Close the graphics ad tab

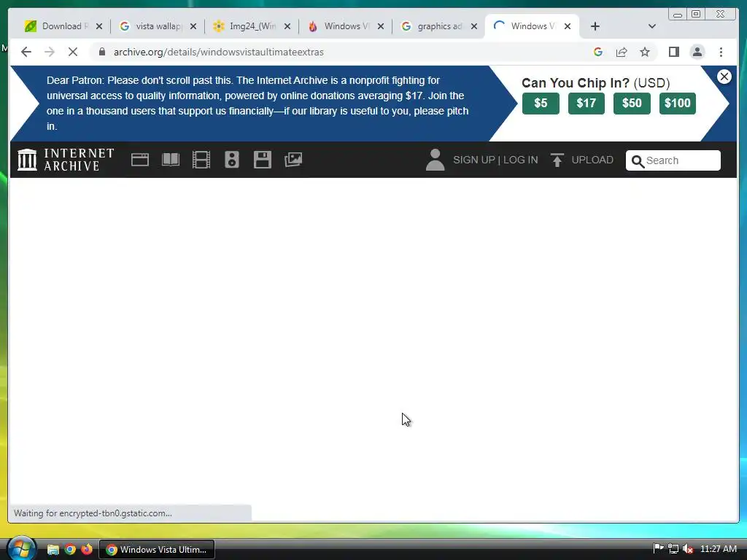[474, 26]
